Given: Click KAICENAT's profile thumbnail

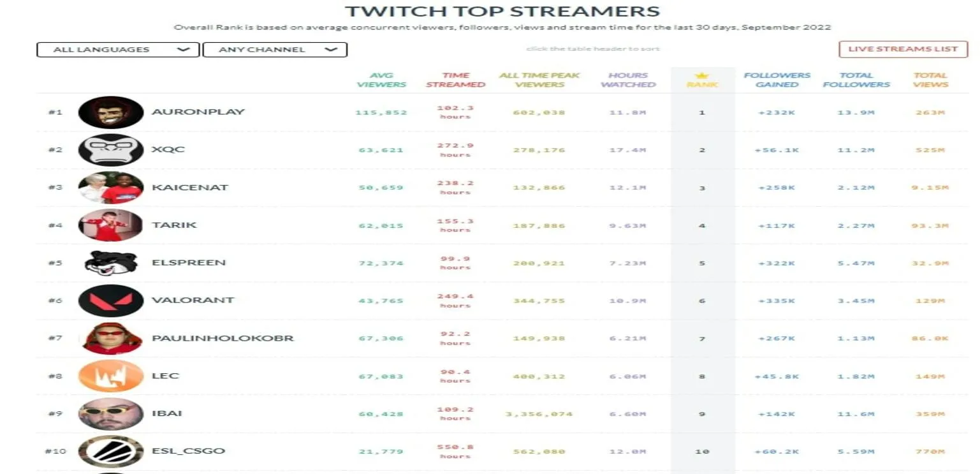Looking at the screenshot, I should (x=110, y=187).
